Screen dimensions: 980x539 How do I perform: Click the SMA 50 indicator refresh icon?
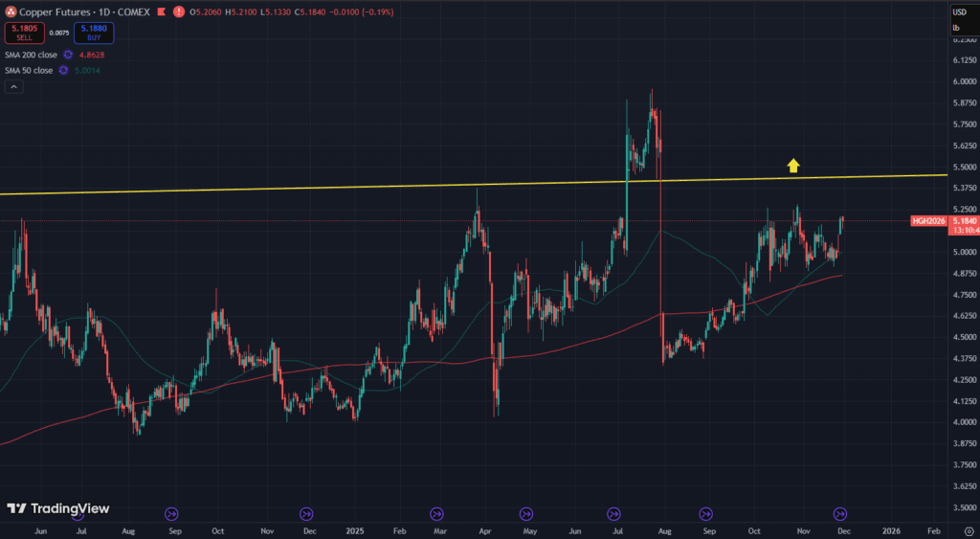click(63, 71)
